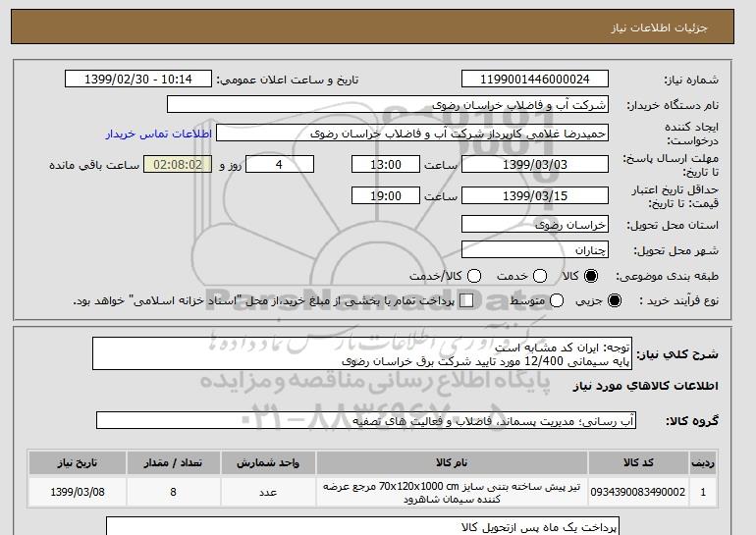Click product code cell 0934390083490002

638,492
